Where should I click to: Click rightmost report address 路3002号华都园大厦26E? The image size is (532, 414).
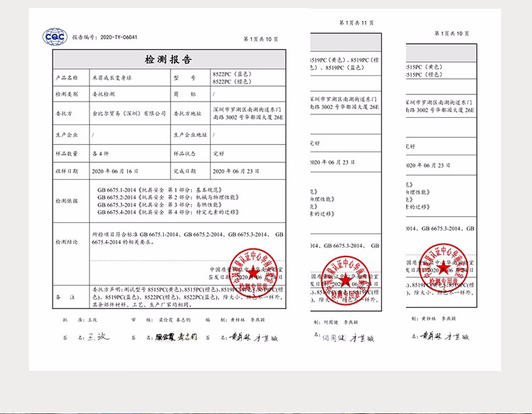tap(440, 110)
